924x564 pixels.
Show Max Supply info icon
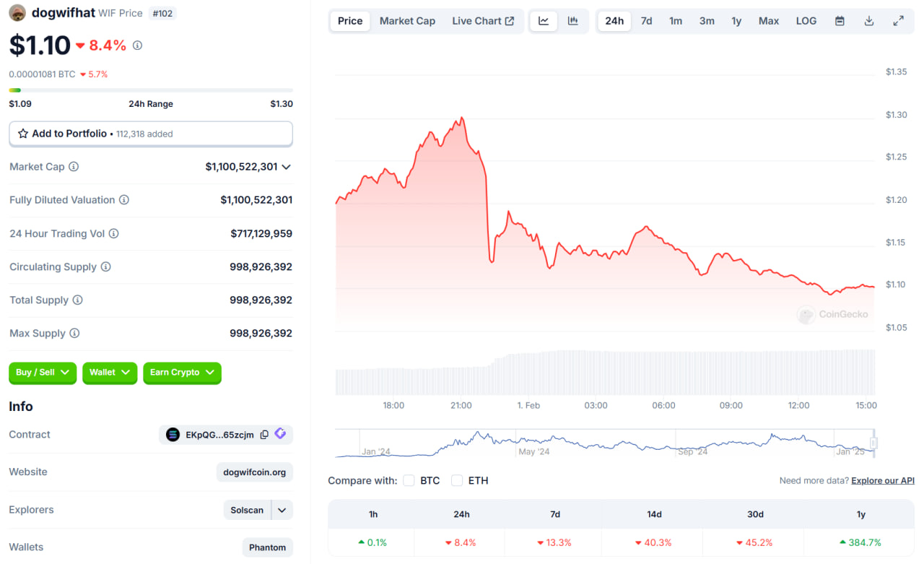point(74,333)
